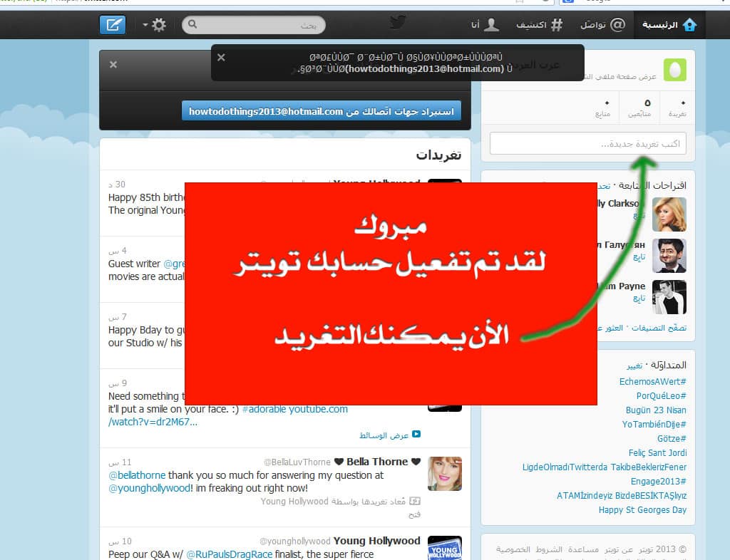Click Bella Thorne's profile picture

pyautogui.click(x=445, y=474)
